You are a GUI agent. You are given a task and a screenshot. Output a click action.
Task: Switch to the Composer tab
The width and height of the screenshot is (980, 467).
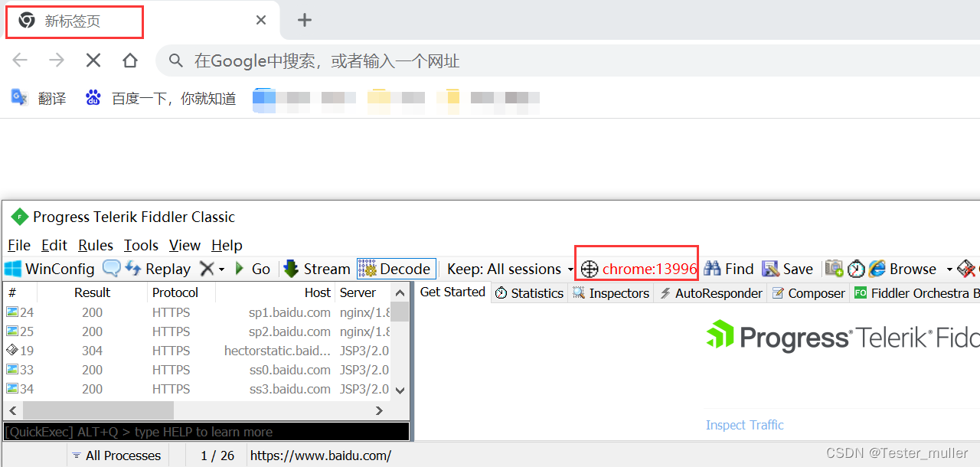coord(808,292)
